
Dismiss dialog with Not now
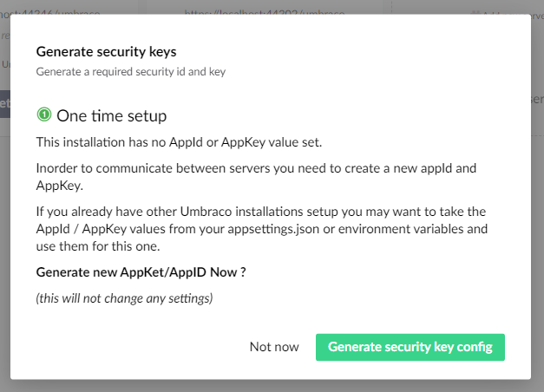pyautogui.click(x=274, y=347)
